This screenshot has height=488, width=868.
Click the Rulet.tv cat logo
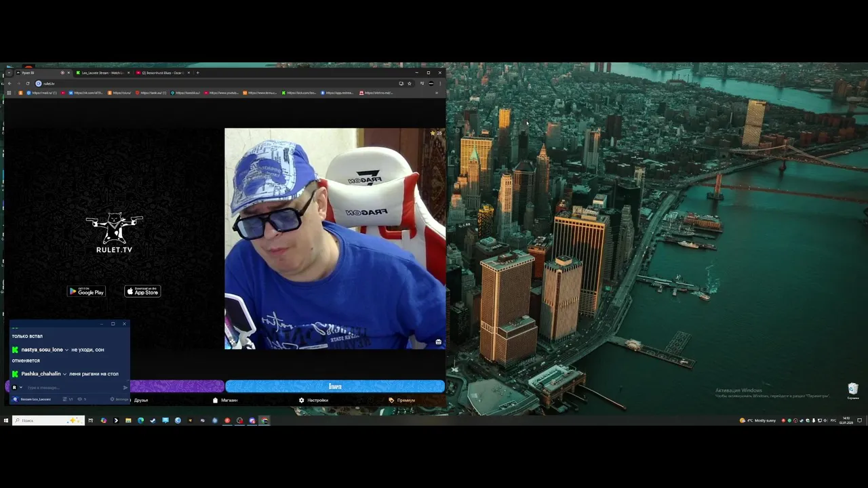pyautogui.click(x=114, y=232)
